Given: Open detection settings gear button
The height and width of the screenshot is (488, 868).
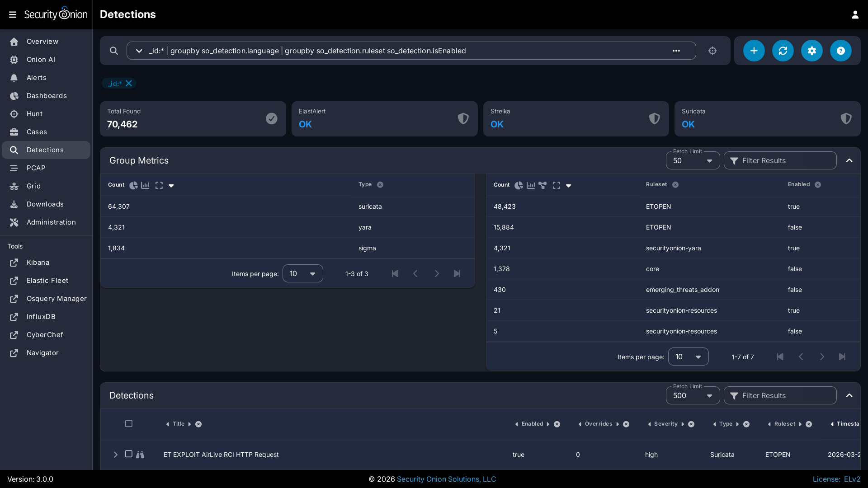Looking at the screenshot, I should (811, 51).
